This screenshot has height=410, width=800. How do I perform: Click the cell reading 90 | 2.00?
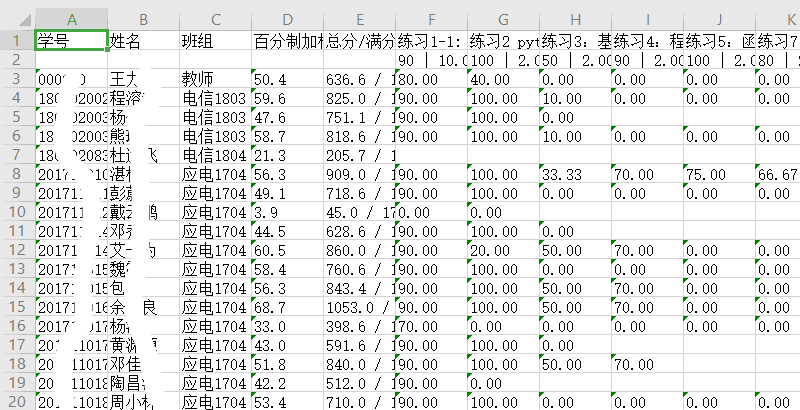[x=647, y=60]
